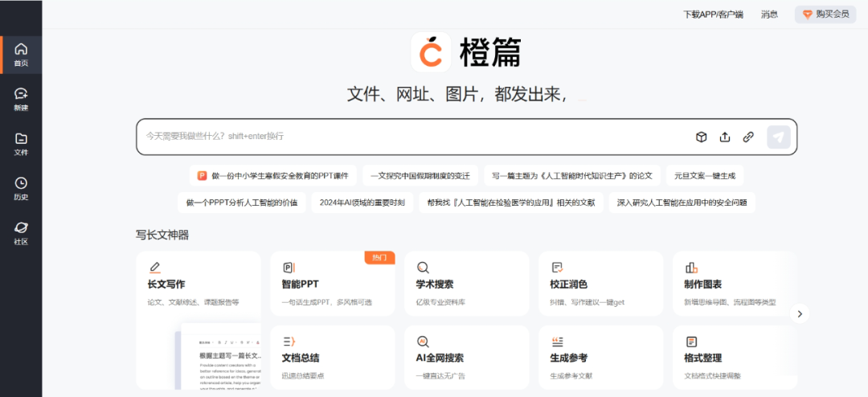Show more tools with right arrow
The height and width of the screenshot is (397, 868).
coord(800,313)
